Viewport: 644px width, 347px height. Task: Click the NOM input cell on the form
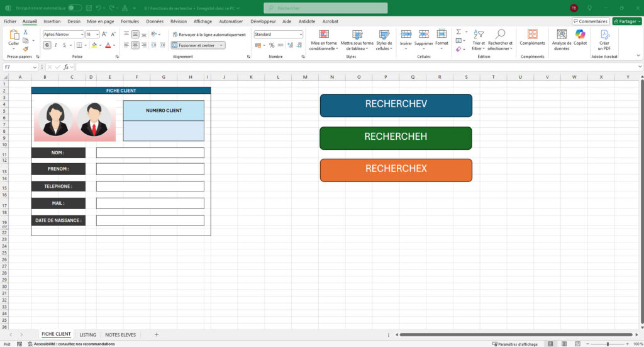coord(150,152)
